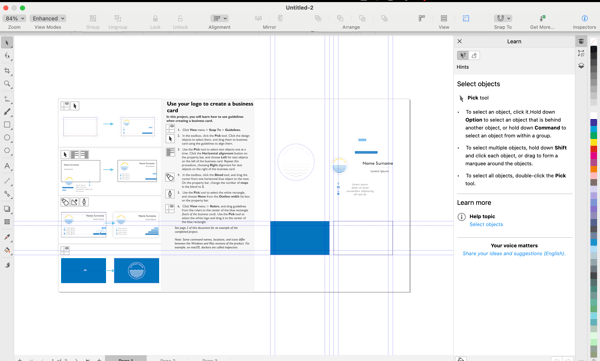
Task: Select the Drop Shadow tool
Action: pyautogui.click(x=7, y=209)
